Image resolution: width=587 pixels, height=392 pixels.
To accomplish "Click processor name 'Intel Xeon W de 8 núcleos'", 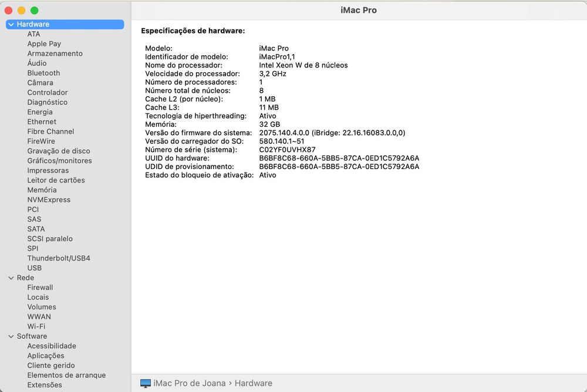I will tap(303, 65).
